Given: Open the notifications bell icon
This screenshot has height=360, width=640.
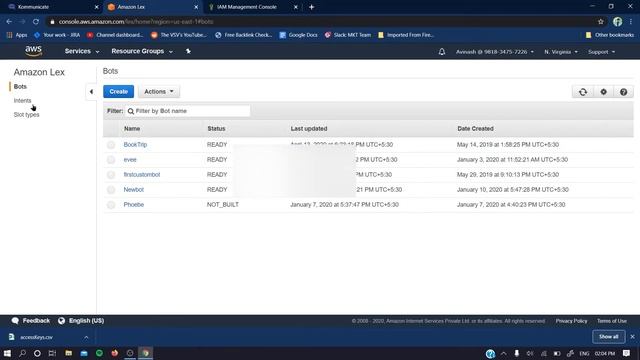Looking at the screenshot, I should pos(442,52).
